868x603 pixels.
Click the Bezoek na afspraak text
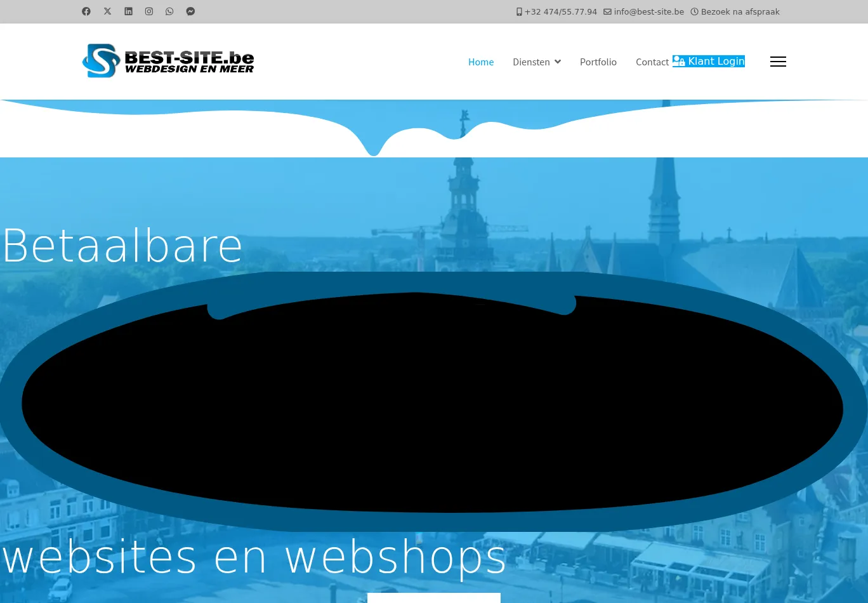point(735,11)
